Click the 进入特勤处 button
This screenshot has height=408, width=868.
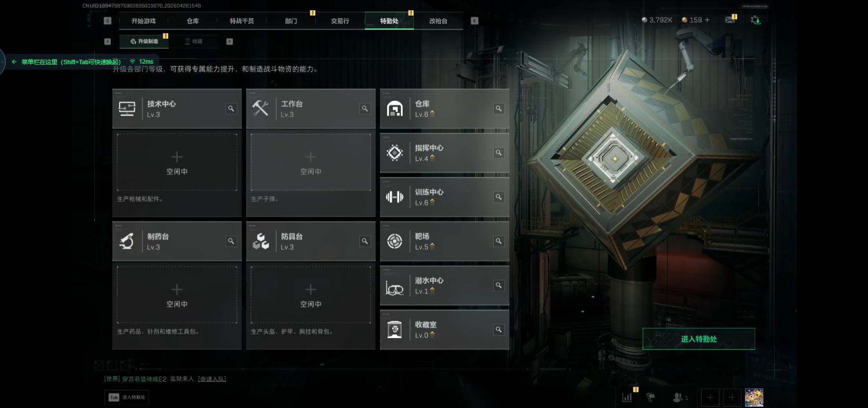coord(699,339)
